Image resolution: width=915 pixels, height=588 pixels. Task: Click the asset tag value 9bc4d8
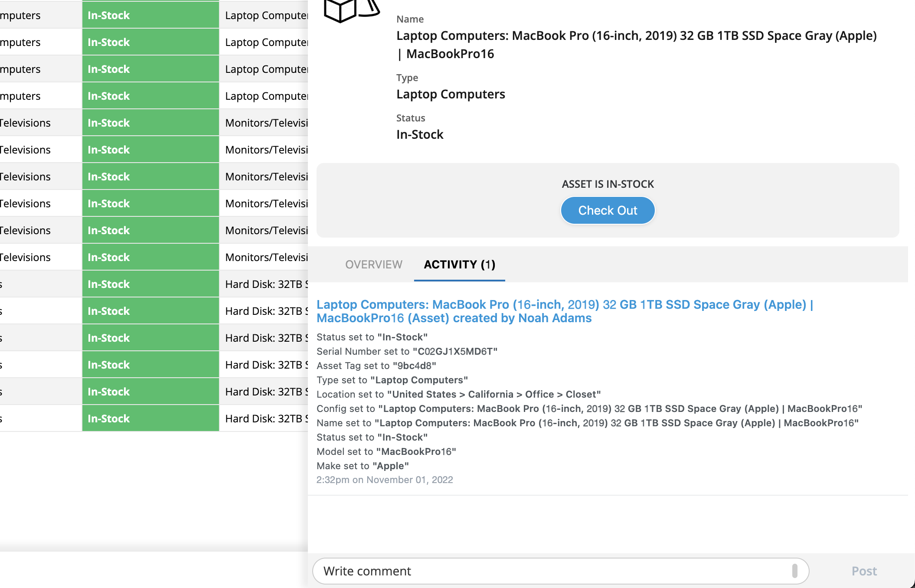tap(415, 366)
